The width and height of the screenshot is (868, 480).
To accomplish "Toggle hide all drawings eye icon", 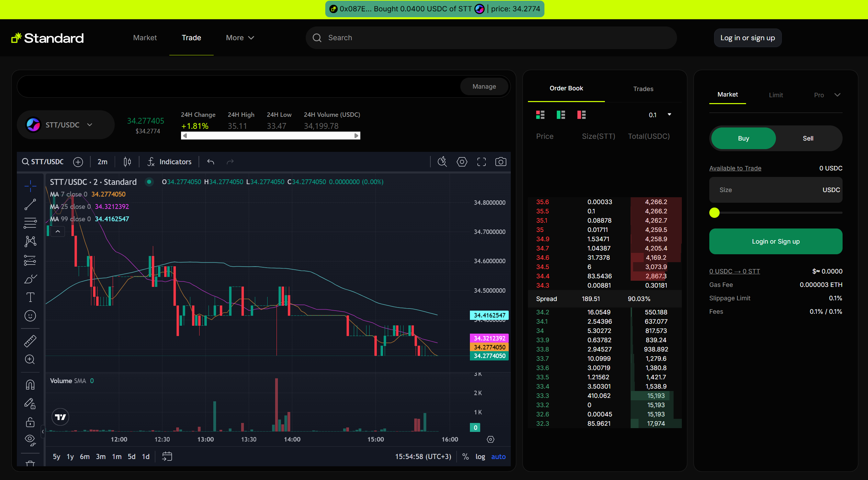I will [x=30, y=440].
